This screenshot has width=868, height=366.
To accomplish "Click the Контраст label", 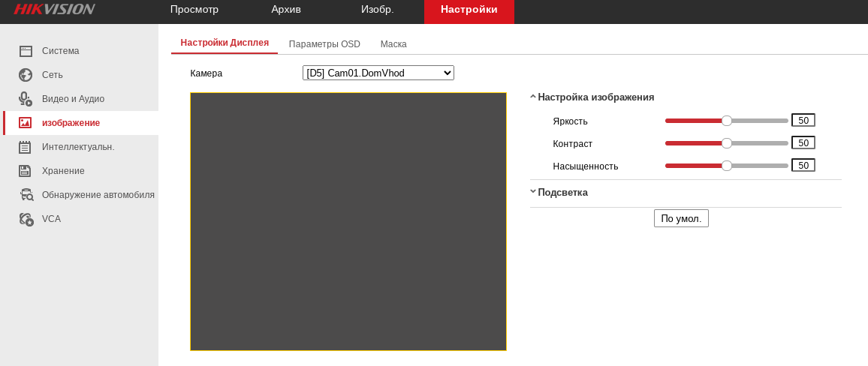I will click(x=572, y=144).
